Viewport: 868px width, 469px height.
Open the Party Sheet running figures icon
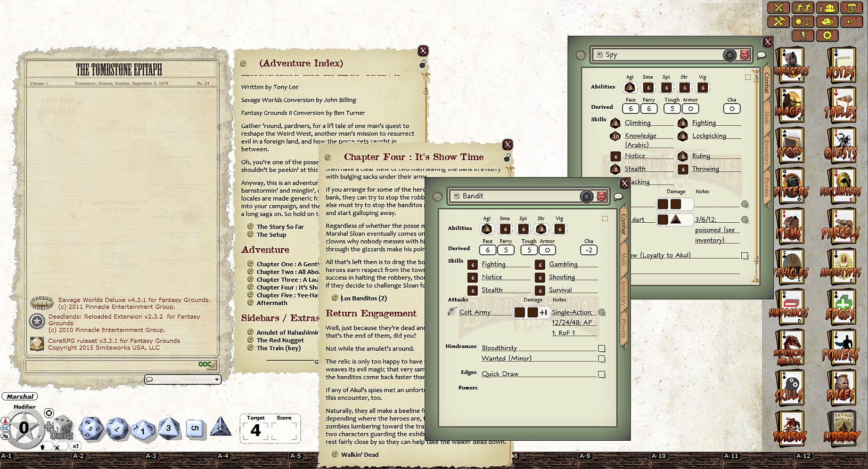pos(802,8)
